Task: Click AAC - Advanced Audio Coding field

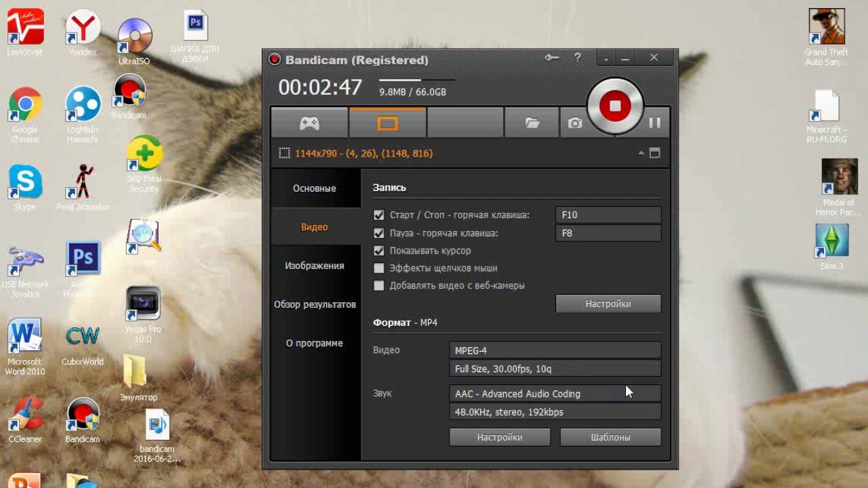Action: pyautogui.click(x=555, y=394)
